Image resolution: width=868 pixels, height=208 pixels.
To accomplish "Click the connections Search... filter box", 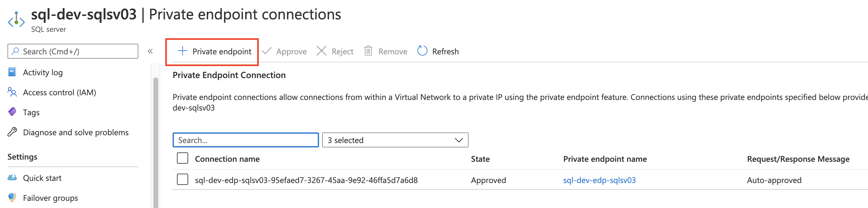I will click(245, 140).
